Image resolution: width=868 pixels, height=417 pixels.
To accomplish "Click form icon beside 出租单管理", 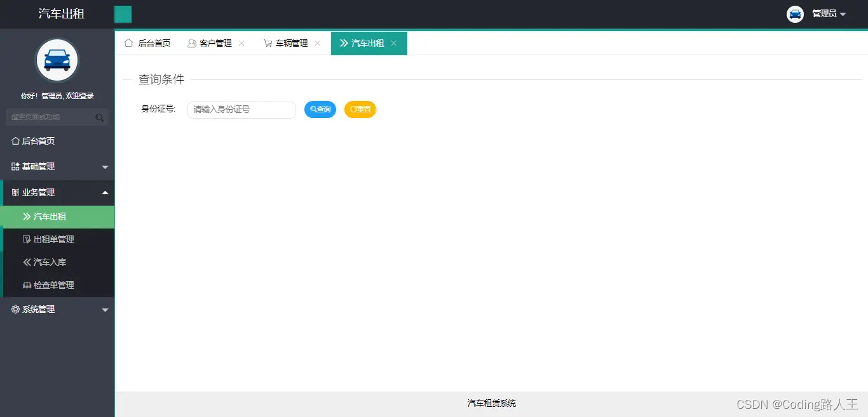I will click(x=27, y=239).
